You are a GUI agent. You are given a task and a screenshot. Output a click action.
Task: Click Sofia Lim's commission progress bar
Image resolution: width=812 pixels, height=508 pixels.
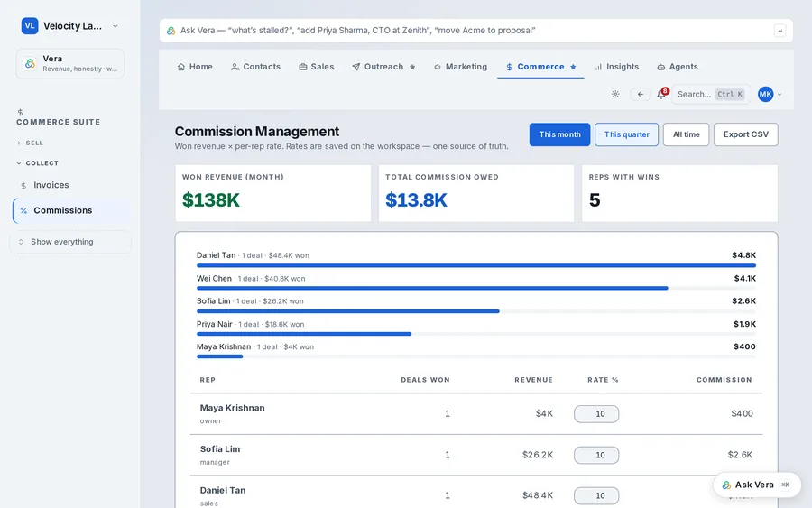pos(475,311)
